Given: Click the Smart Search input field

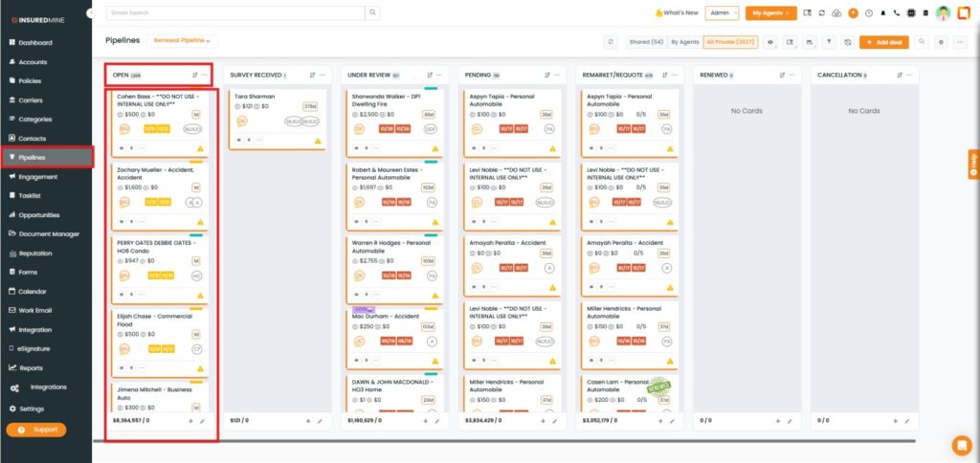Looking at the screenshot, I should point(234,13).
